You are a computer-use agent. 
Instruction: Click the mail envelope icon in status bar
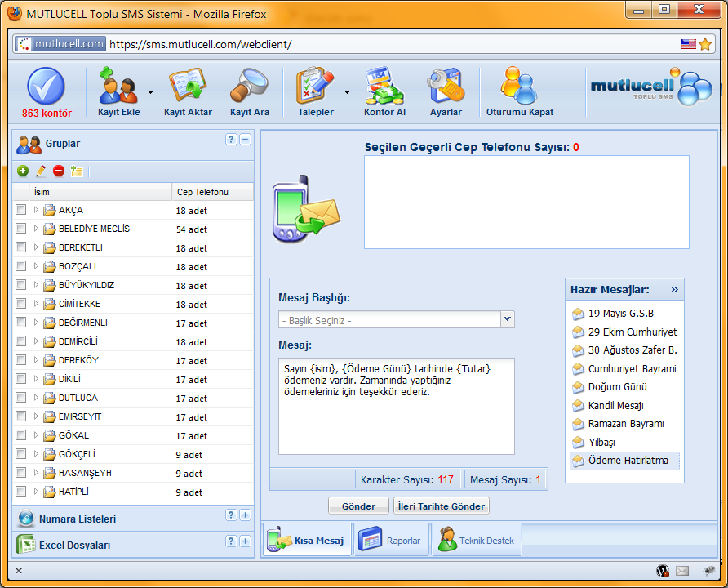pos(682,571)
